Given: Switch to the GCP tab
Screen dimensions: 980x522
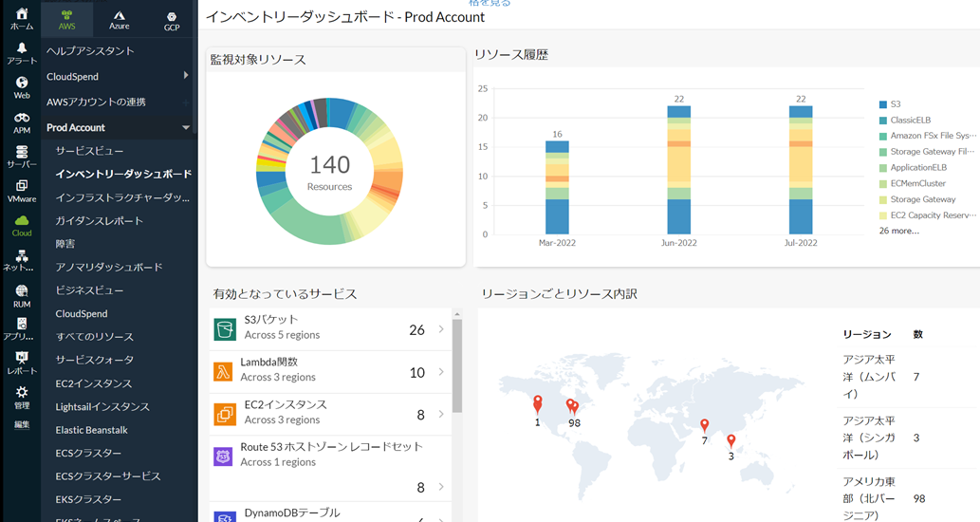Looking at the screenshot, I should [x=171, y=19].
